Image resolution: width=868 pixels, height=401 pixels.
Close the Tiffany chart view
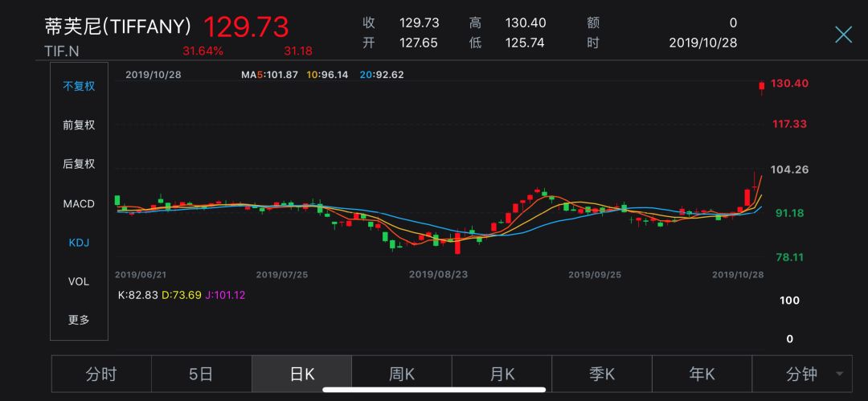tap(843, 35)
